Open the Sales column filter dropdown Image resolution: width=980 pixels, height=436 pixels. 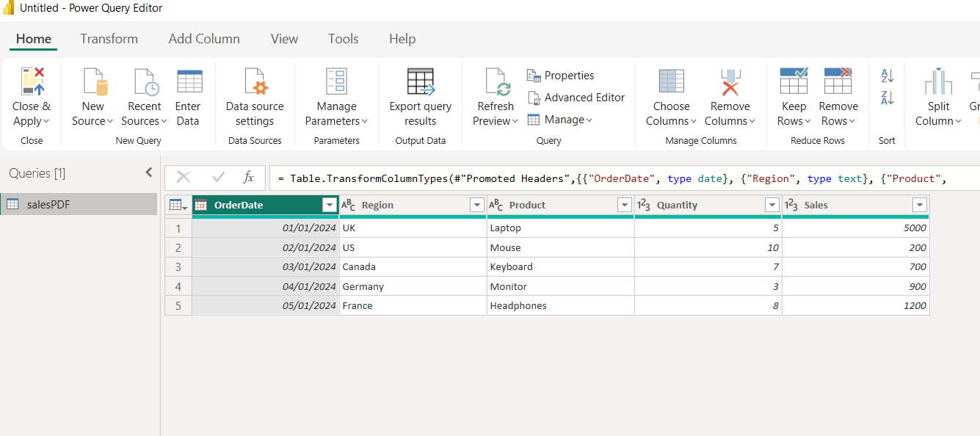click(x=919, y=206)
